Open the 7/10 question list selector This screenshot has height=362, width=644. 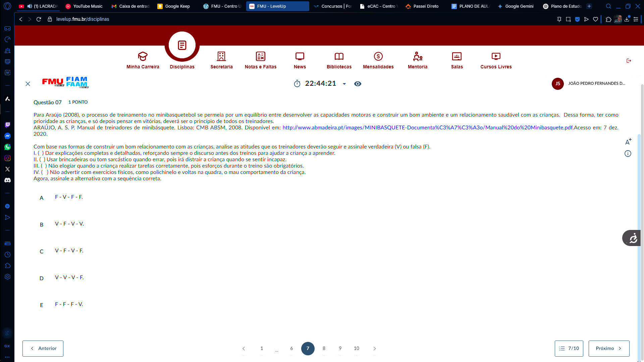(569, 348)
